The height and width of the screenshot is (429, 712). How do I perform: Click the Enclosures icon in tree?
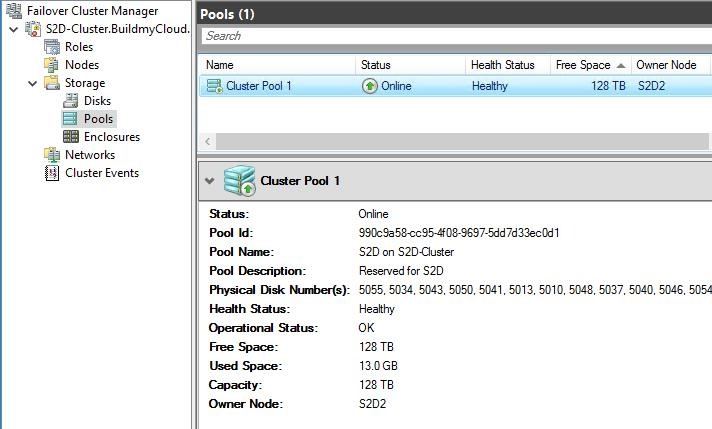tap(70, 137)
